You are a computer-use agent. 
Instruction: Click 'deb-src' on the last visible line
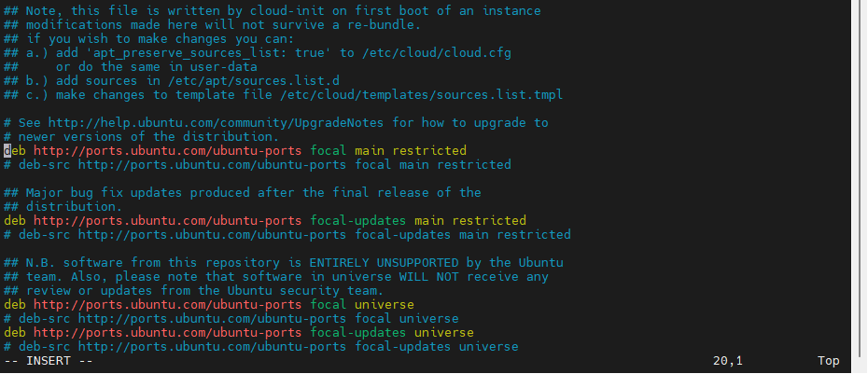click(x=45, y=346)
